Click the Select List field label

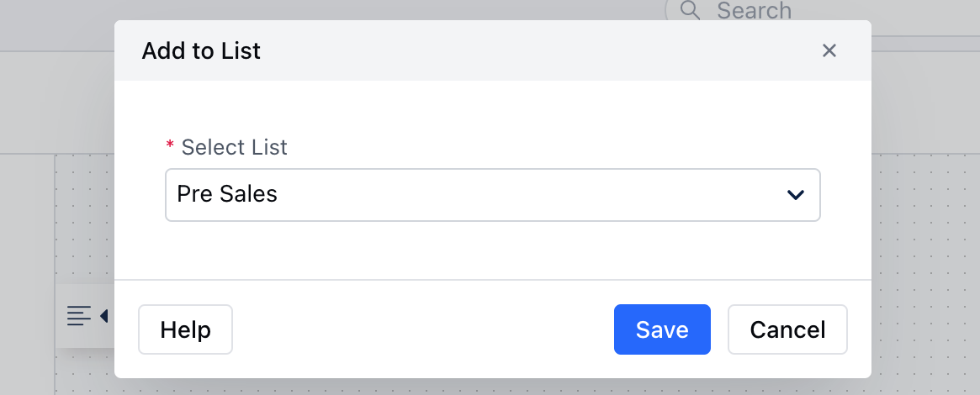pyautogui.click(x=235, y=147)
